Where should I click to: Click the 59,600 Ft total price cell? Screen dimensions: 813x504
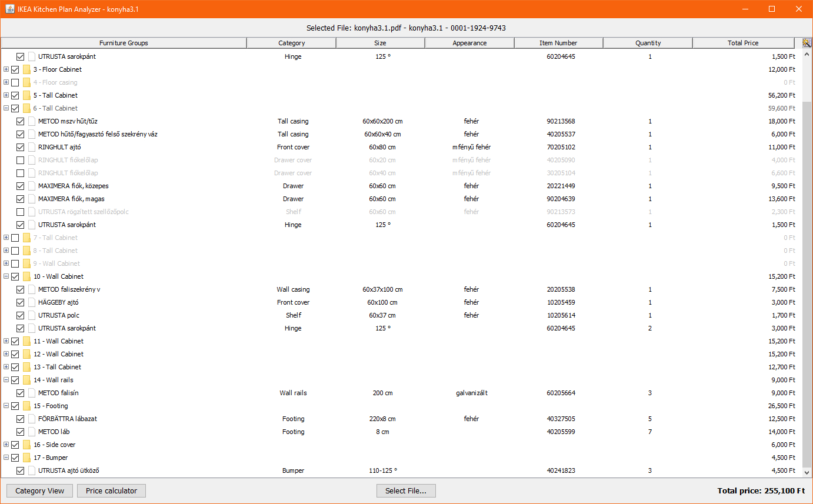point(781,108)
